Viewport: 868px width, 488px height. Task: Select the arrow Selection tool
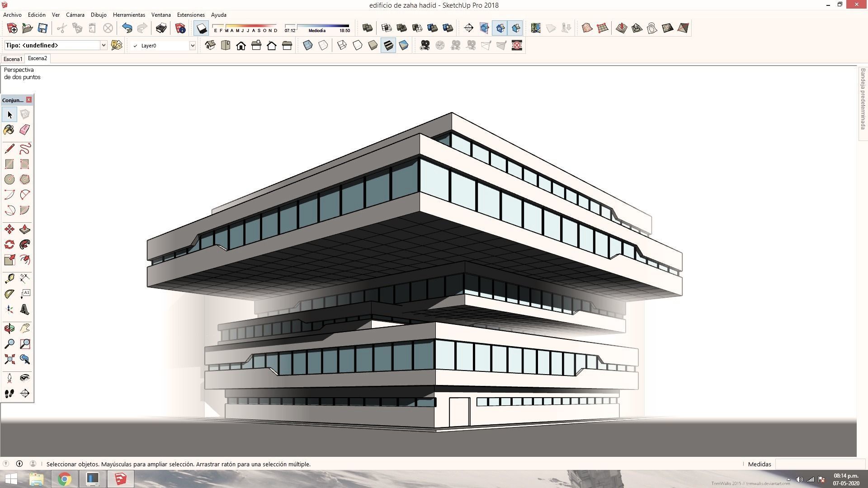click(x=9, y=115)
